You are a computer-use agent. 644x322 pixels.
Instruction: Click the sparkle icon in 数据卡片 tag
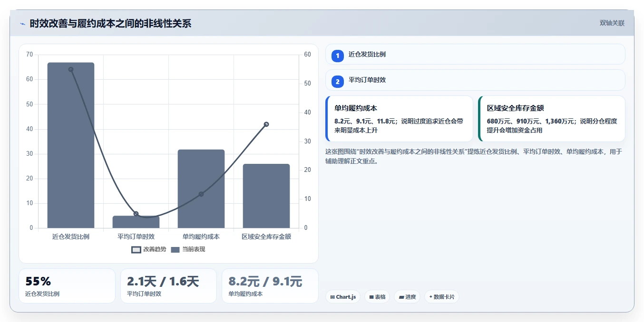[x=430, y=297]
